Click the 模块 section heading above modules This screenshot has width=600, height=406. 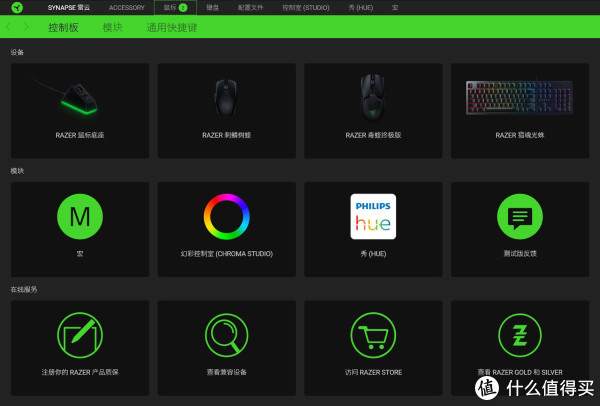(17, 171)
